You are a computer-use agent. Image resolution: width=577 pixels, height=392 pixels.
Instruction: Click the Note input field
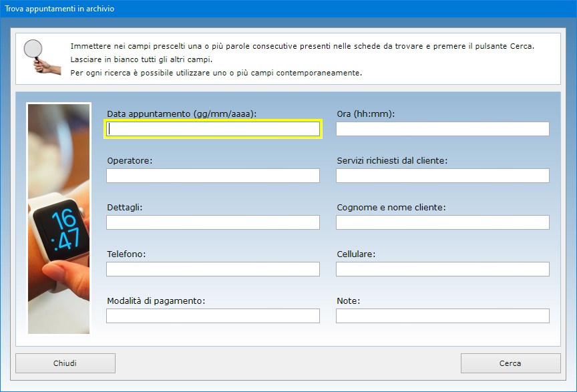[442, 316]
